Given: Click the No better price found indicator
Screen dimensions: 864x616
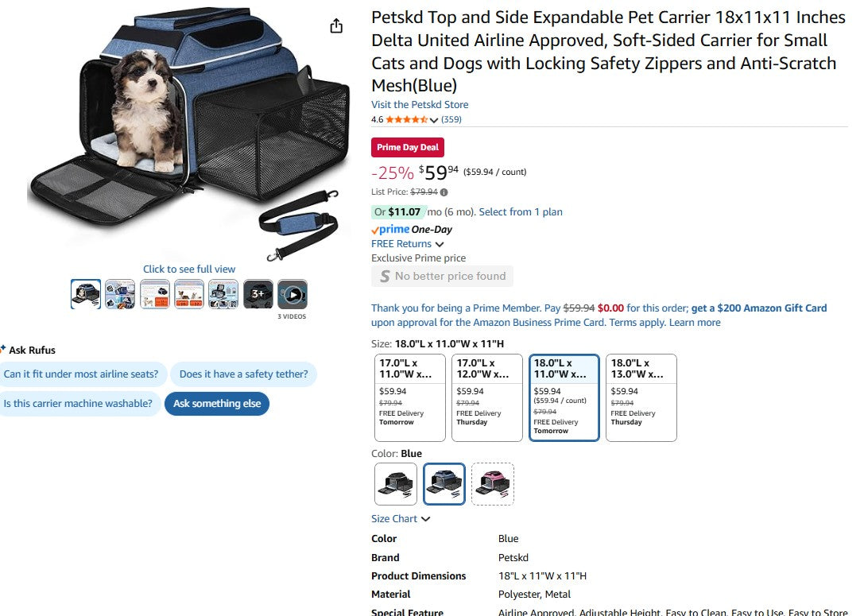Looking at the screenshot, I should (442, 276).
